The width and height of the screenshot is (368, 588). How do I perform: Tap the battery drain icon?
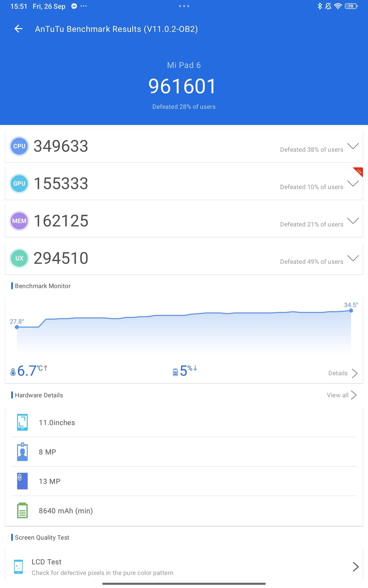(175, 372)
